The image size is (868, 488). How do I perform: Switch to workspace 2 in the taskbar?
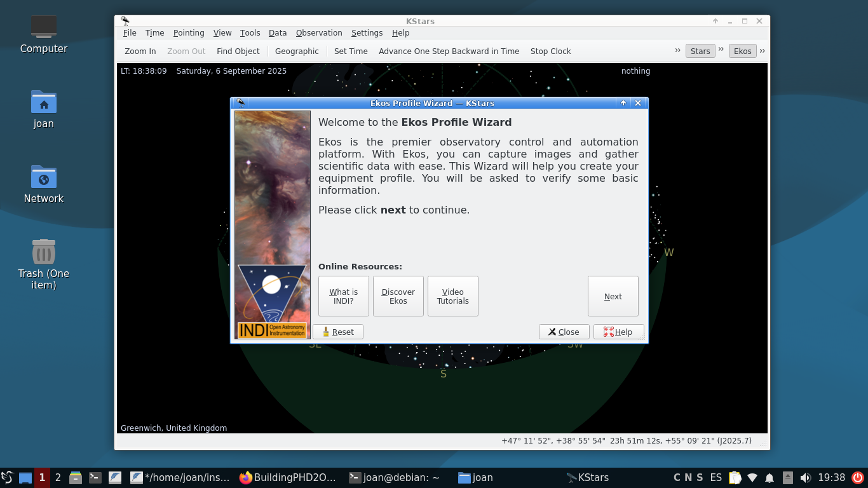(x=58, y=477)
